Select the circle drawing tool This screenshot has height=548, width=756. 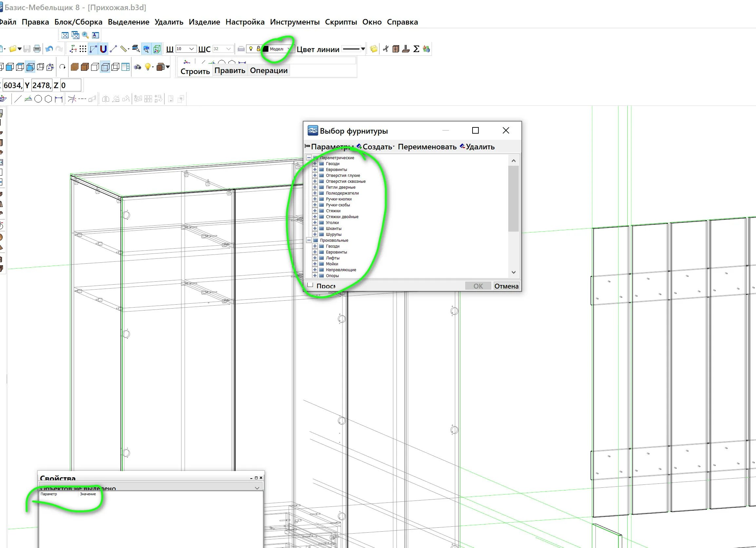click(x=38, y=99)
